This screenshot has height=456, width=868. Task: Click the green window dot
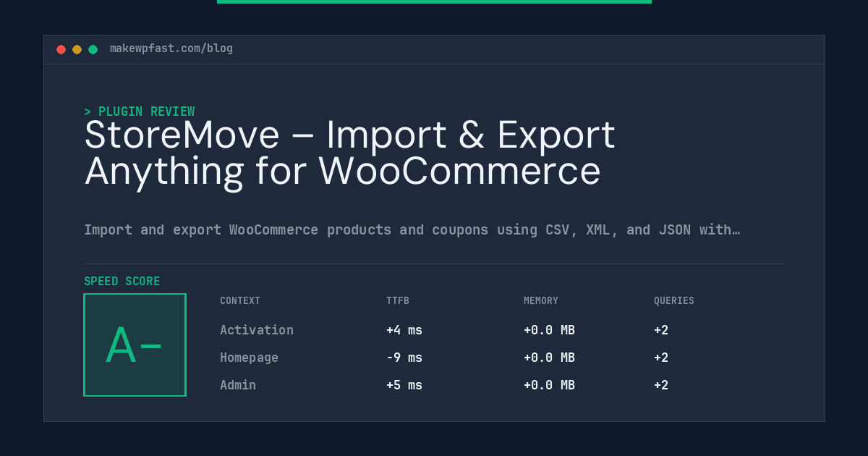[93, 50]
